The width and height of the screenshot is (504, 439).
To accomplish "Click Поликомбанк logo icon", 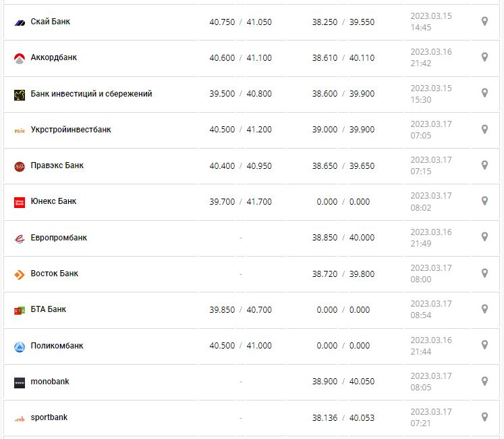I will click(x=20, y=346).
